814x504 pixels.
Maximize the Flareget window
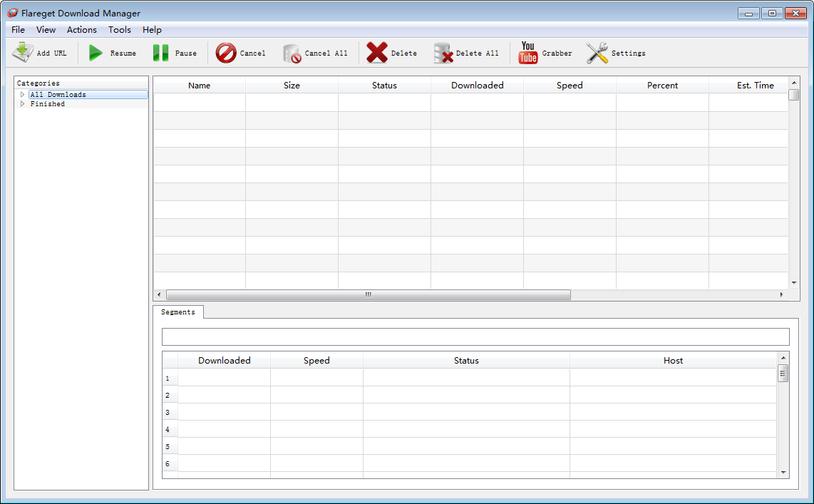pyautogui.click(x=772, y=14)
